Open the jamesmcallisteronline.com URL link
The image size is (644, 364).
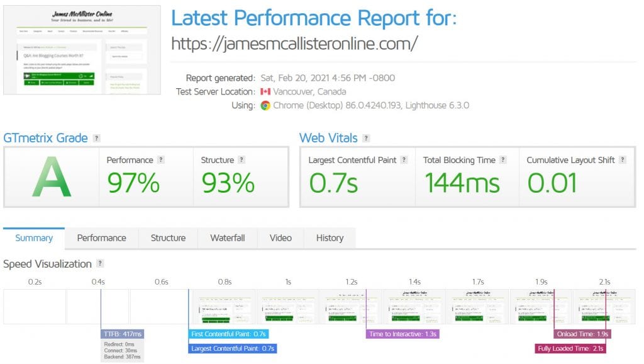pyautogui.click(x=294, y=43)
